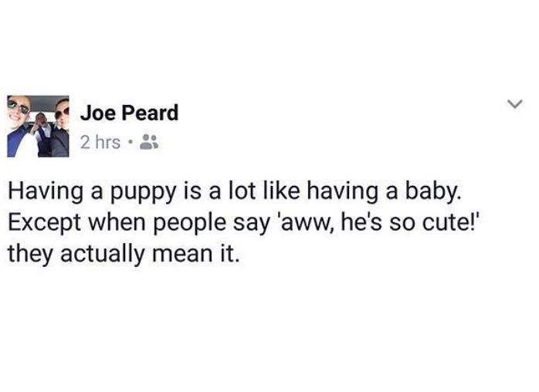This screenshot has height=392, width=539.
Task: Open Joe Peard's profile picture
Action: pyautogui.click(x=38, y=126)
